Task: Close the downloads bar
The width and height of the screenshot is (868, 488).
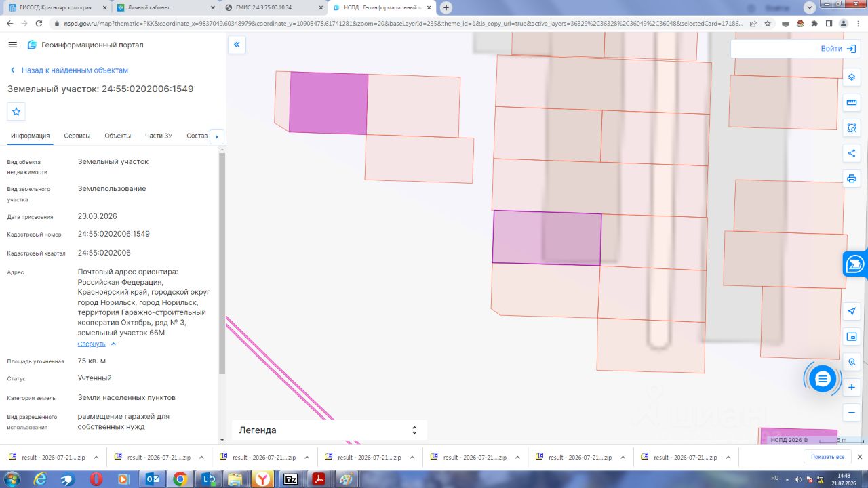Action: [859, 457]
